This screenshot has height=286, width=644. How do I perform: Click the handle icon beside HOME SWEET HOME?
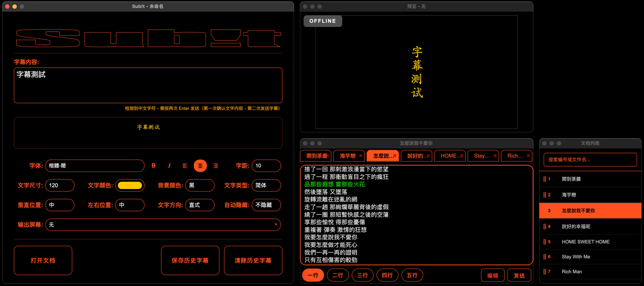click(x=545, y=242)
